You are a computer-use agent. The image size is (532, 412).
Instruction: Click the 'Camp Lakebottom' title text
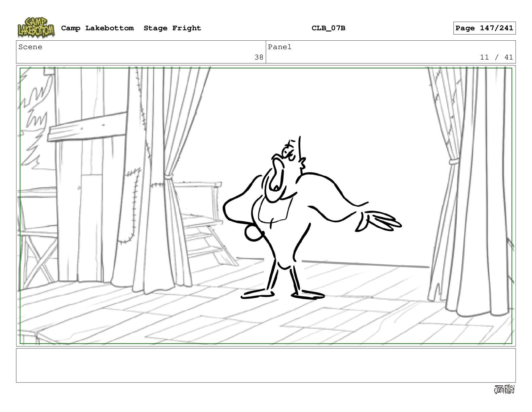click(x=97, y=28)
